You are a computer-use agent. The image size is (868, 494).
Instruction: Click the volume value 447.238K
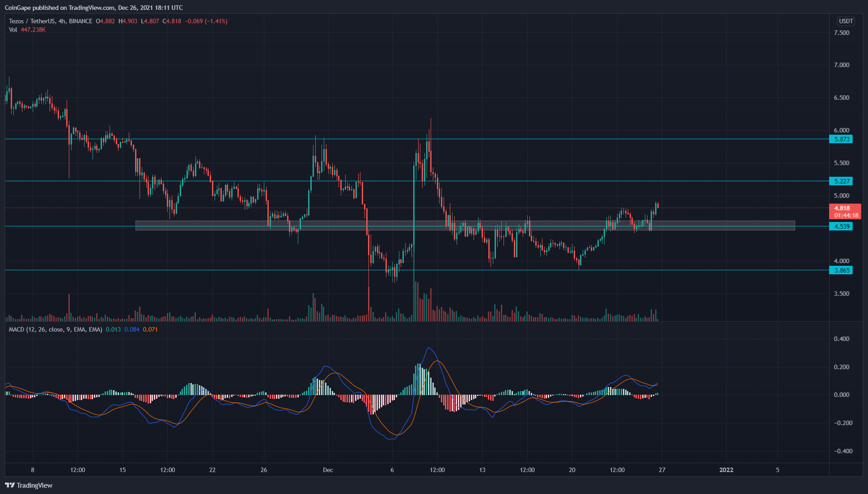[33, 30]
